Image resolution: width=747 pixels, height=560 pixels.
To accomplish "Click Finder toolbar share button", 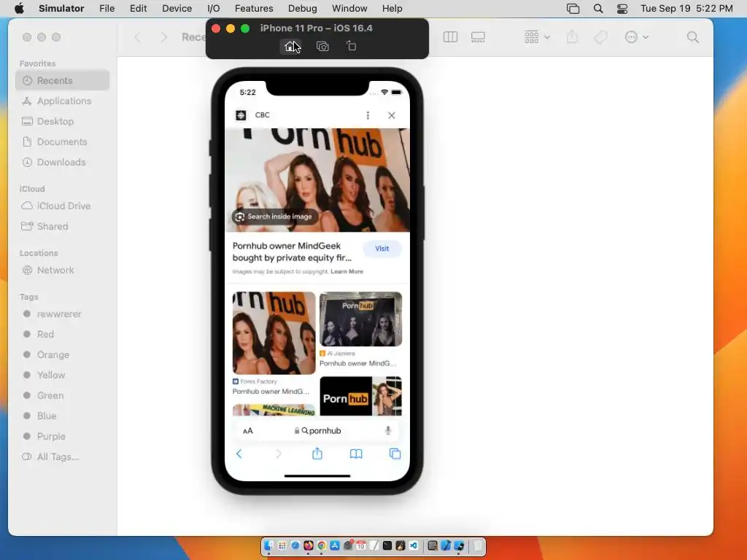I will [572, 37].
